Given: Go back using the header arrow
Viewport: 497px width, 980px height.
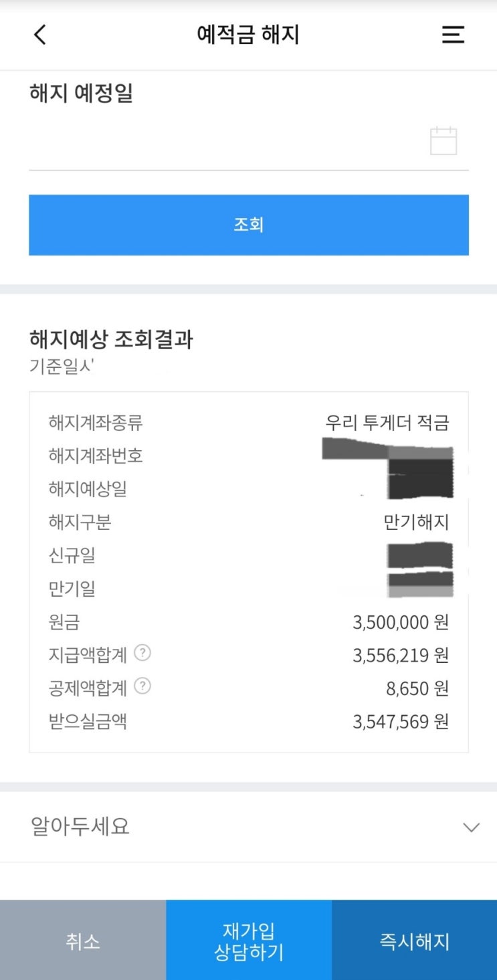Looking at the screenshot, I should (40, 35).
